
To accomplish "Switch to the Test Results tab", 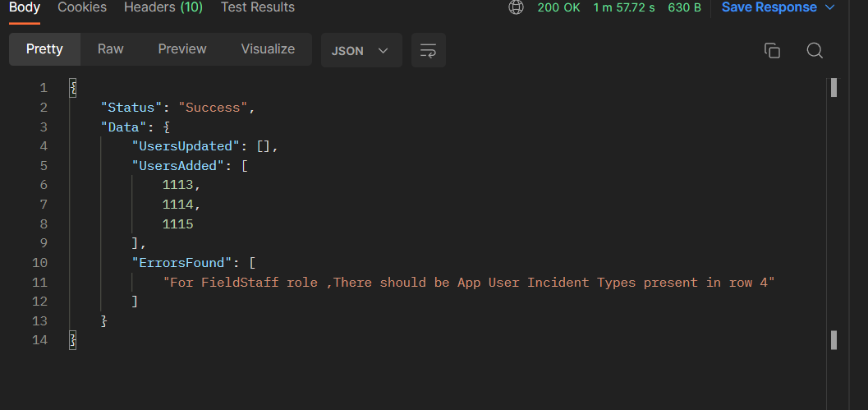I will (258, 7).
